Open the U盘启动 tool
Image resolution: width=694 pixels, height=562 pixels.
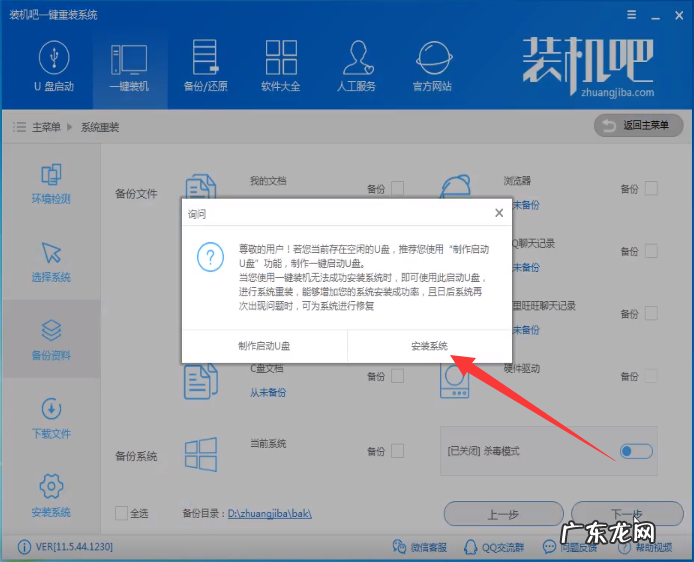click(x=54, y=65)
